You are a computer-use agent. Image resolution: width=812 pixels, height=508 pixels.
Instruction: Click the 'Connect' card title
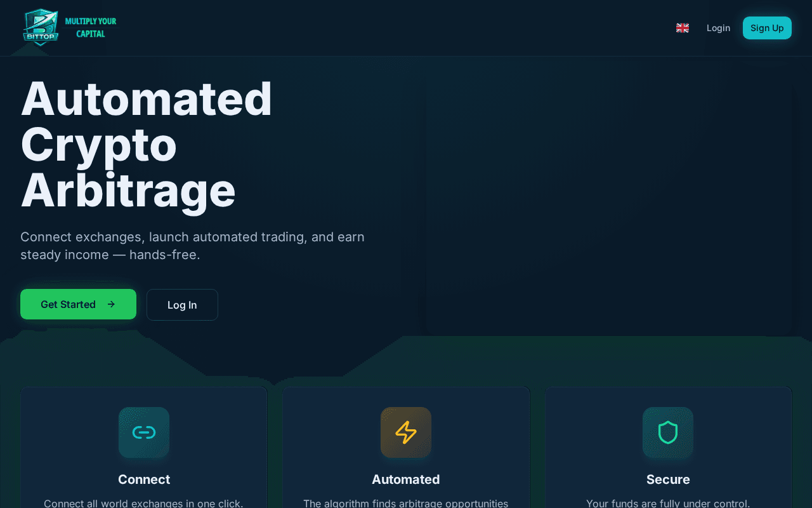point(144,479)
